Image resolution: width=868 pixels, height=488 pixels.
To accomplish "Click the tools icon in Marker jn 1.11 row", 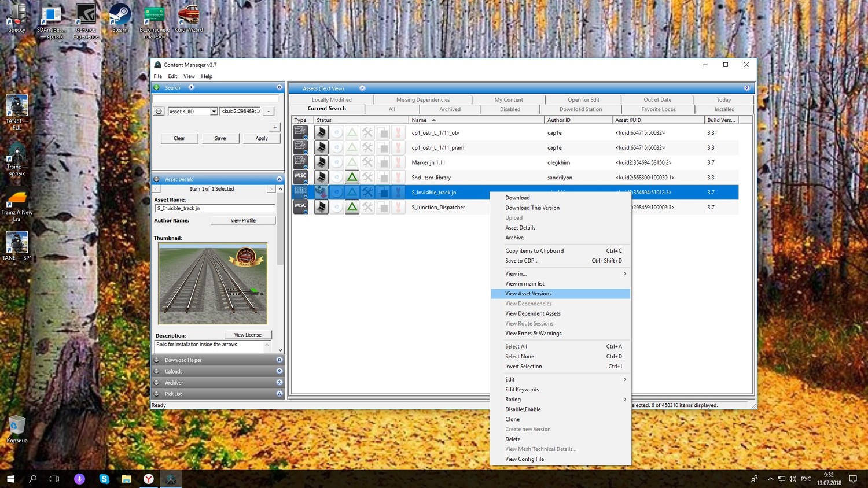I will tap(367, 162).
